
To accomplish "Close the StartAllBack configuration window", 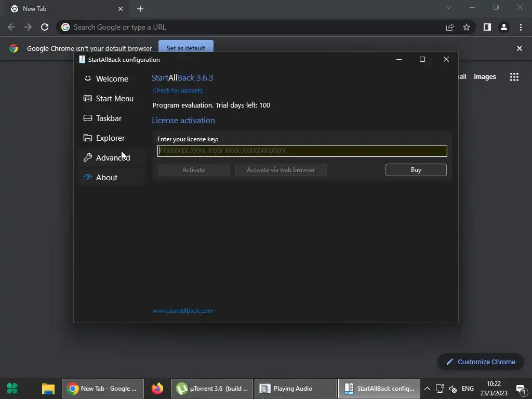I will click(446, 59).
